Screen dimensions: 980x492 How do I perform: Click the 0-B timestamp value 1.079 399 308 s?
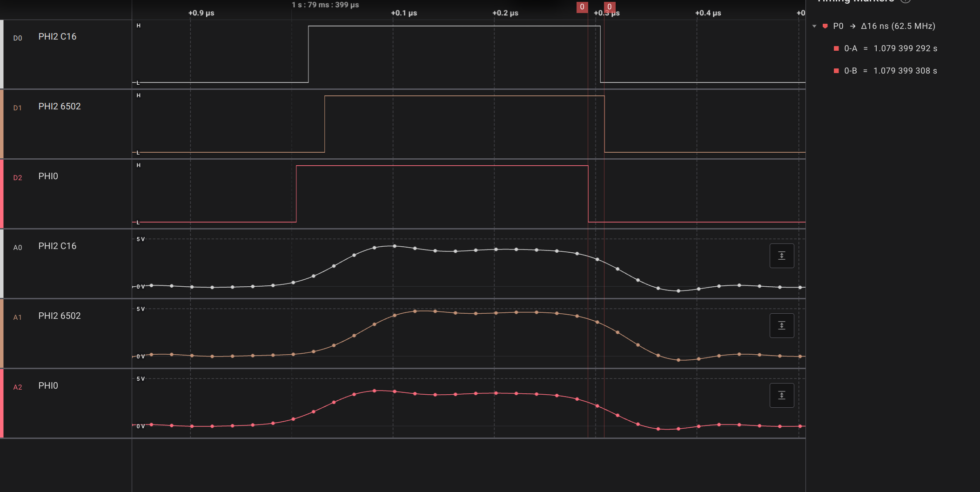point(905,71)
